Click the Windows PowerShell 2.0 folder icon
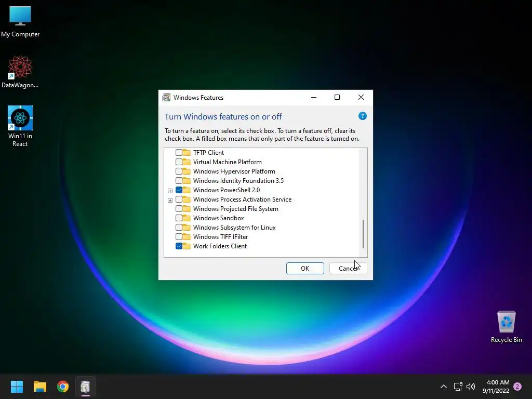Screen dimensions: 532x399 point(187,190)
